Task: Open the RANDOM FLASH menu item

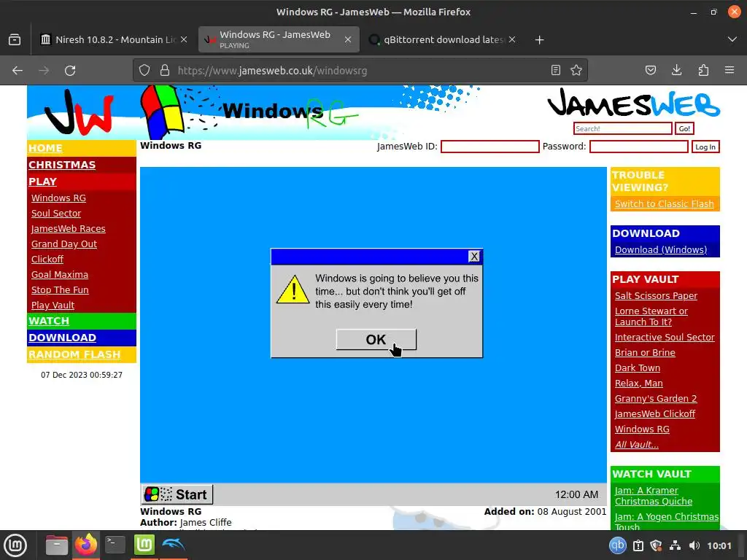Action: (x=74, y=354)
